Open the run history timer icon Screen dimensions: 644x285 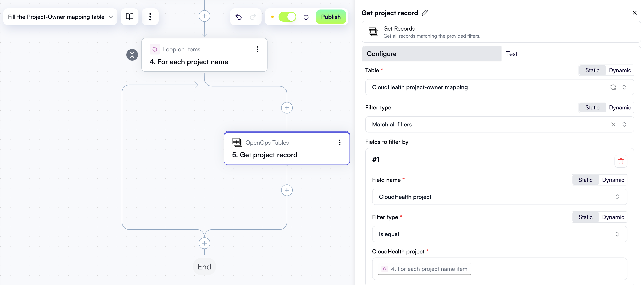(306, 17)
